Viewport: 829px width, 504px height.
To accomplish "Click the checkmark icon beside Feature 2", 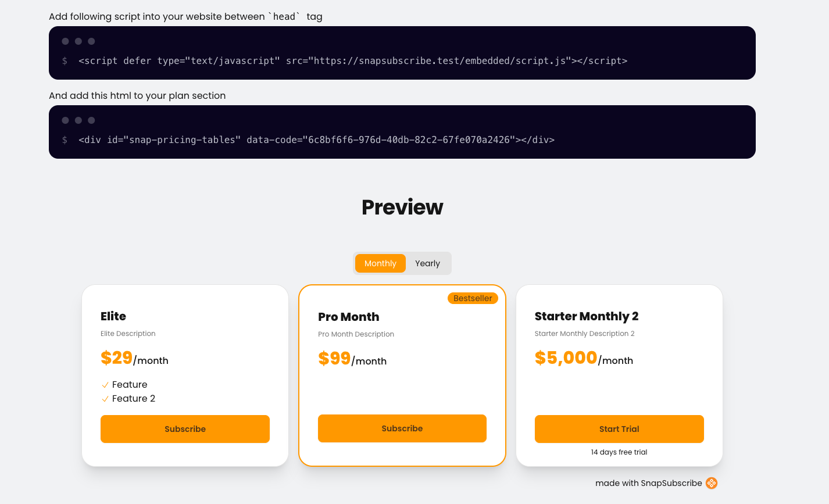I will (105, 399).
